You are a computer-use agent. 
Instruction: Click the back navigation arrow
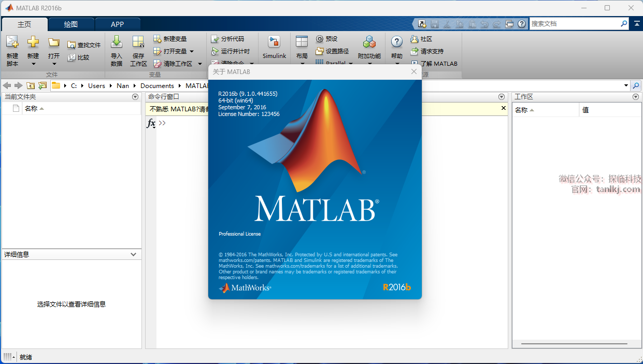7,85
